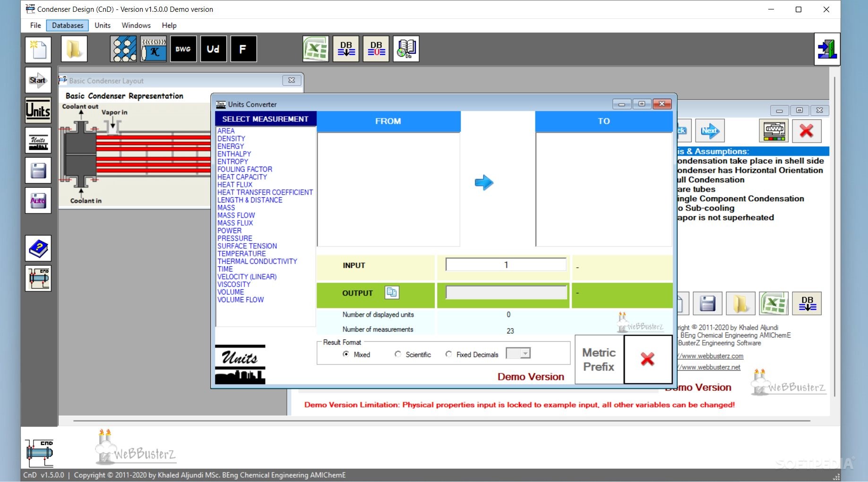This screenshot has width=868, height=482.
Task: Select HEAT CAPACITY in measurement list
Action: coord(242,177)
